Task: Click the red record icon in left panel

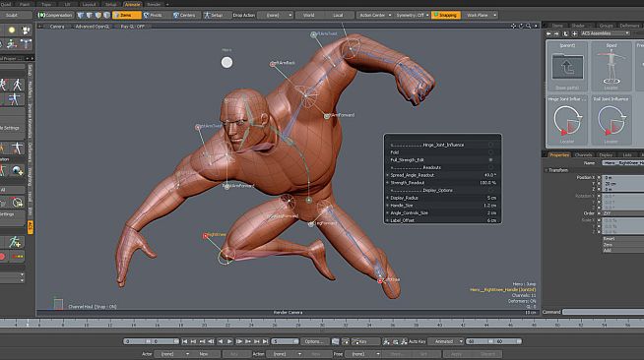Action: tap(3, 257)
